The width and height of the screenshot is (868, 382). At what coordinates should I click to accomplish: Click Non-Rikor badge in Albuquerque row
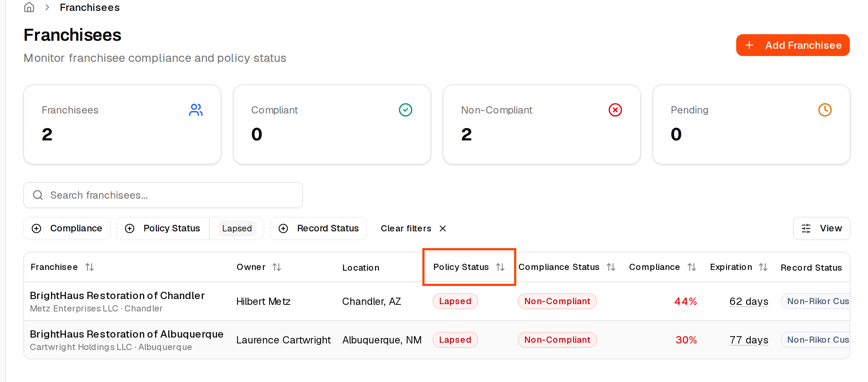pyautogui.click(x=816, y=340)
